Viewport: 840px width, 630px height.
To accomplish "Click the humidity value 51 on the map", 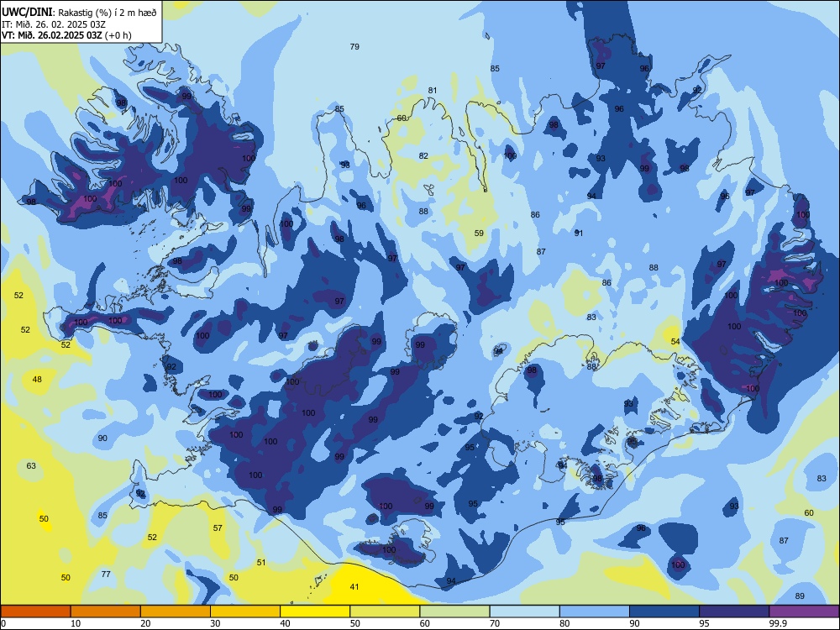I will [261, 563].
